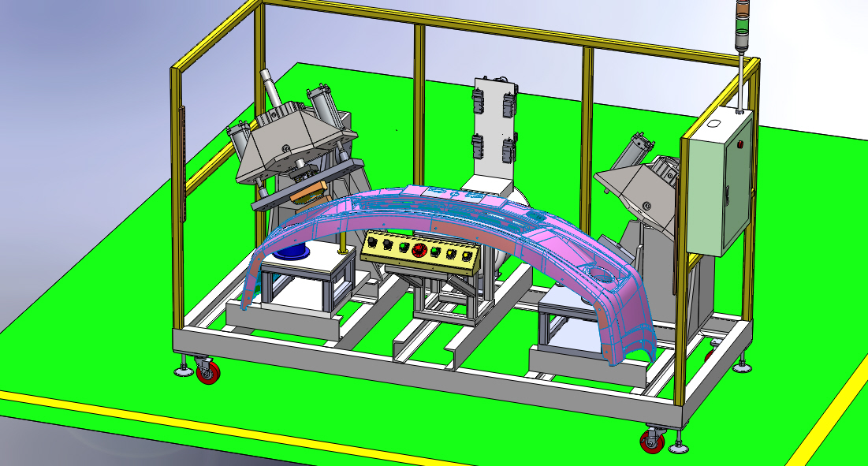Click the green button left of emergency stop
This screenshot has height=466, width=868.
pyautogui.click(x=404, y=246)
